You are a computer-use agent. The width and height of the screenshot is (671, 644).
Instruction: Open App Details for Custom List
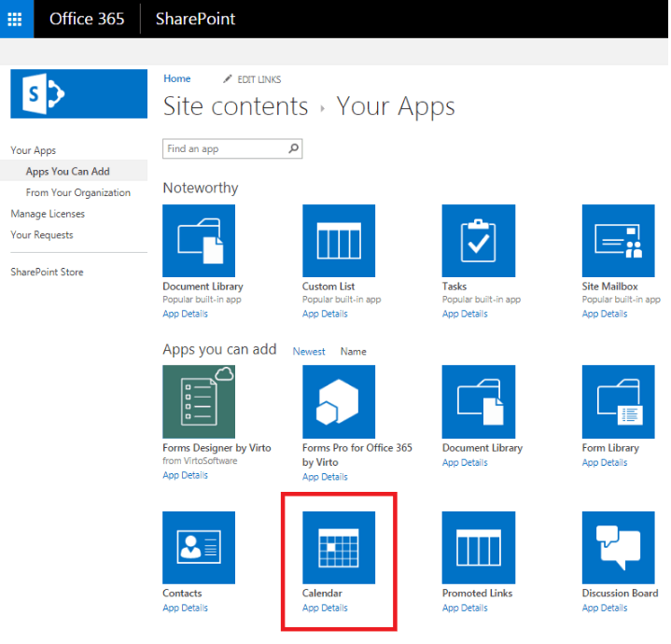pyautogui.click(x=325, y=314)
